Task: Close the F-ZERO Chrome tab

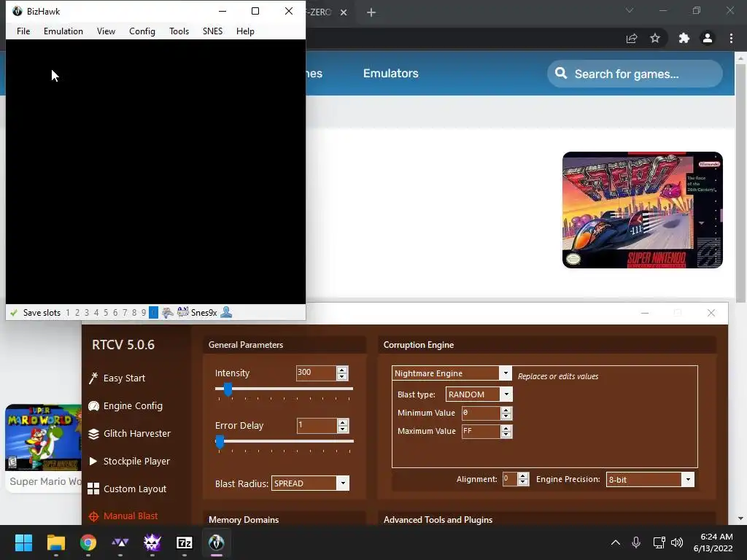Action: point(344,12)
